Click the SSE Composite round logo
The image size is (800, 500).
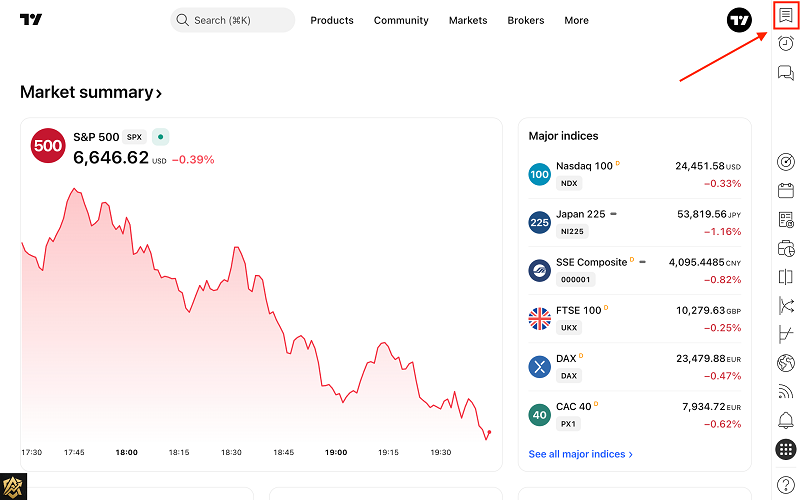[539, 270]
